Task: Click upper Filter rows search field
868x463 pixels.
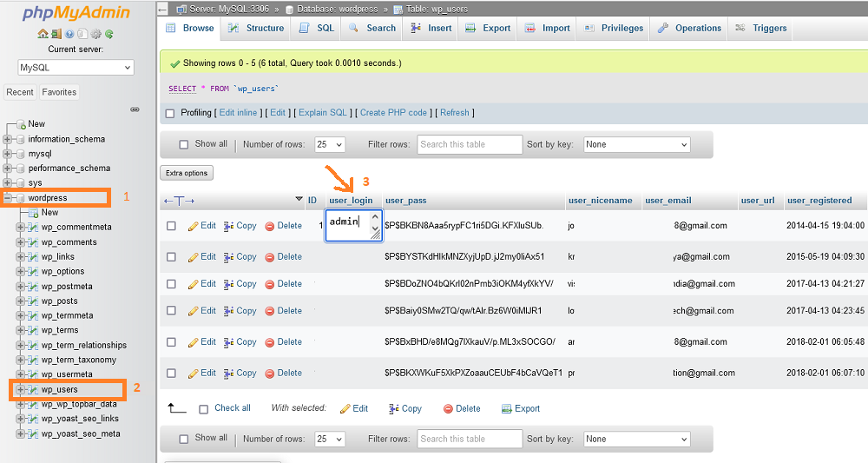Action: 470,144
